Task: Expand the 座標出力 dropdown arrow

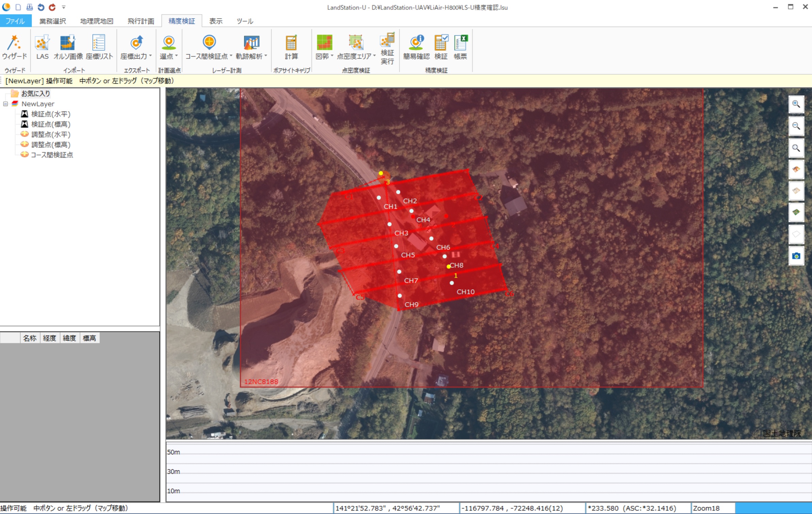Action: click(150, 56)
